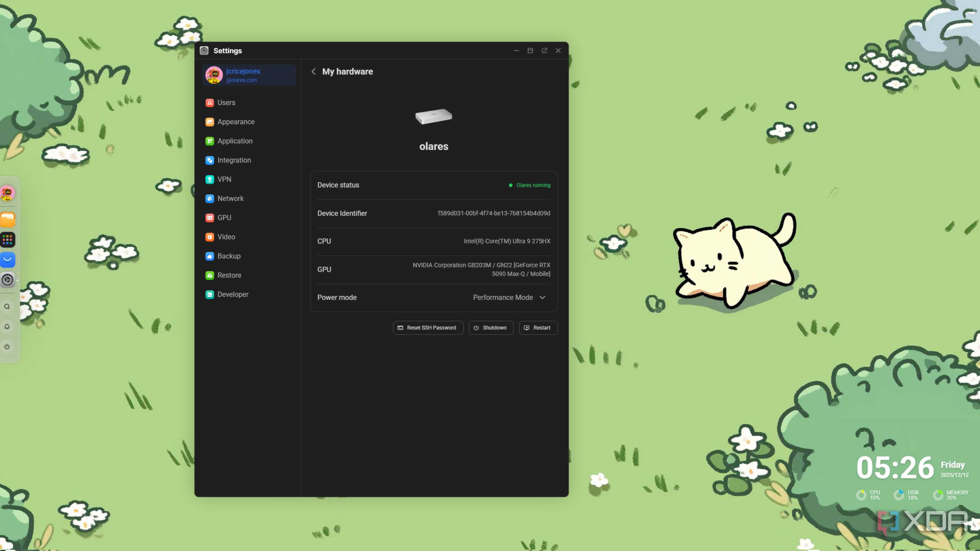980x551 pixels.
Task: Open the Backup cloud icon
Action: coord(210,256)
